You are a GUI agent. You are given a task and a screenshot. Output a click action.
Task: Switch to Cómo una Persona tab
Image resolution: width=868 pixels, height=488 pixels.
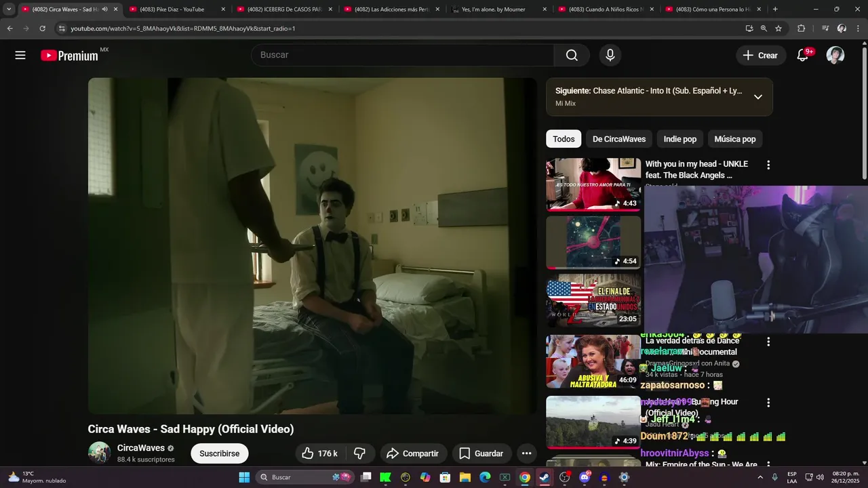click(713, 9)
